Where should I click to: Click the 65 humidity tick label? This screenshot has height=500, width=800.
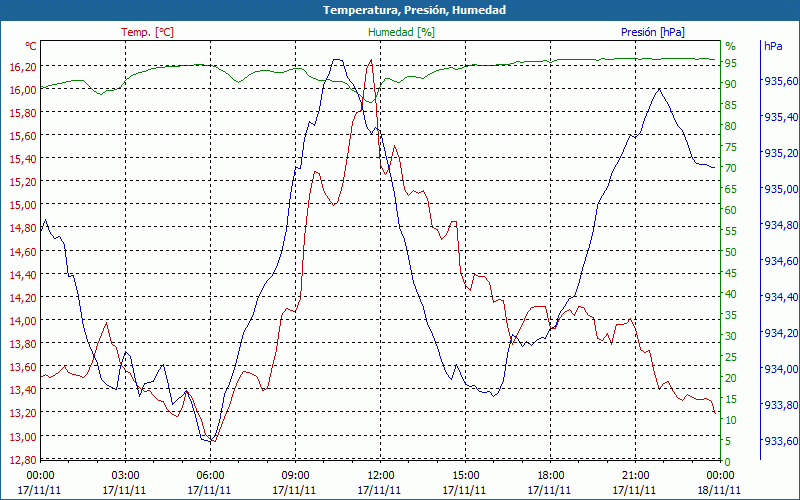click(731, 189)
